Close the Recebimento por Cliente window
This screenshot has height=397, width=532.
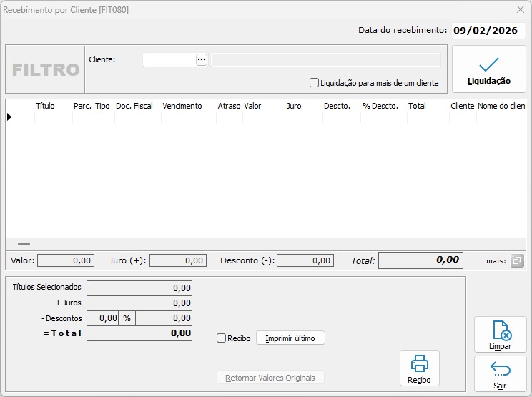(x=521, y=10)
